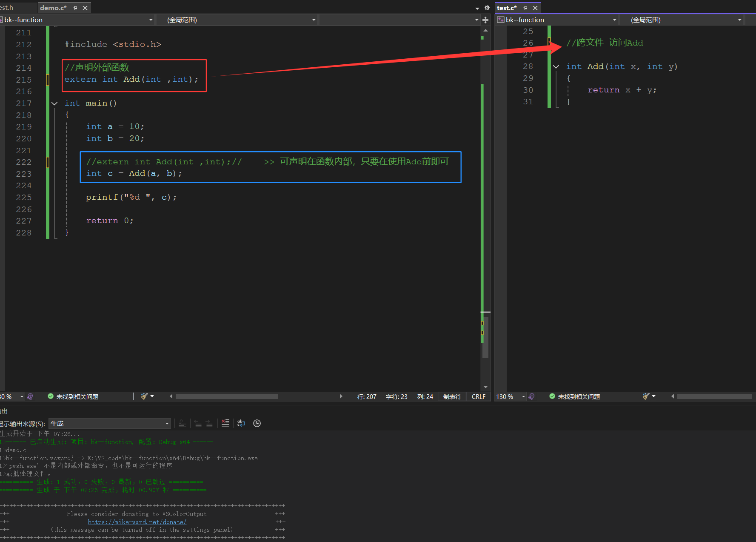Pin the demo.c tab
The width and height of the screenshot is (756, 542).
point(75,8)
